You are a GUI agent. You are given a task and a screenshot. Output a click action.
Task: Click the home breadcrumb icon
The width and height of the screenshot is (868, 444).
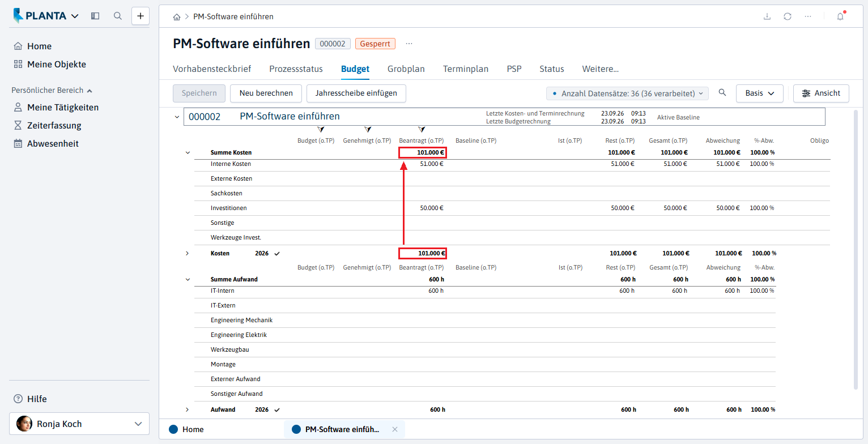(x=177, y=17)
